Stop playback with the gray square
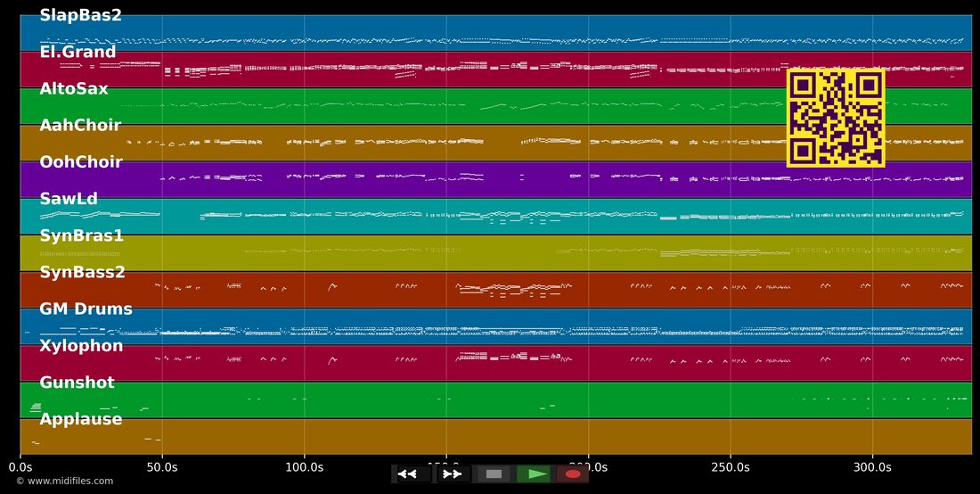Image resolution: width=980 pixels, height=494 pixels. (494, 474)
